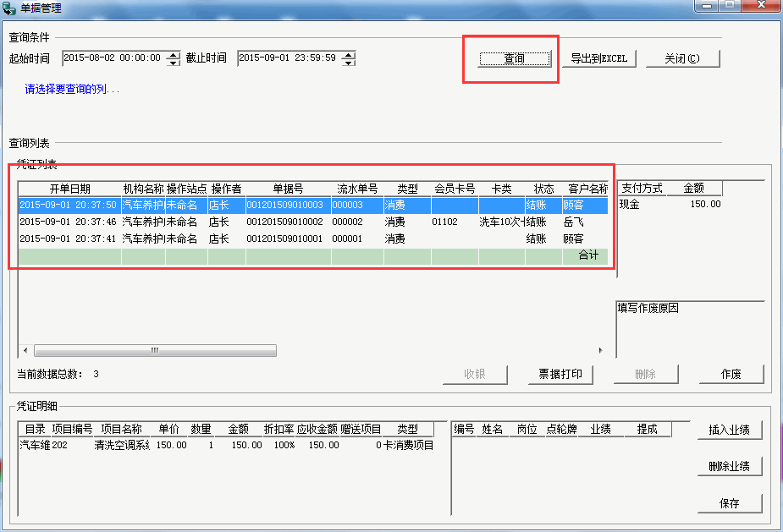Viewport: 783px width, 532px height.
Task: Sort by the 开单日期 column header
Action: (70, 189)
